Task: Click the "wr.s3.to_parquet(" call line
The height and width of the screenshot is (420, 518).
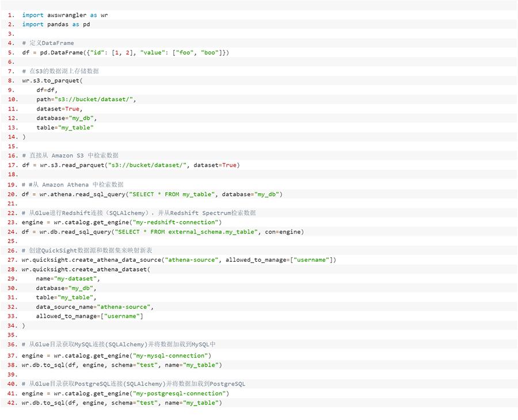Action: point(52,81)
